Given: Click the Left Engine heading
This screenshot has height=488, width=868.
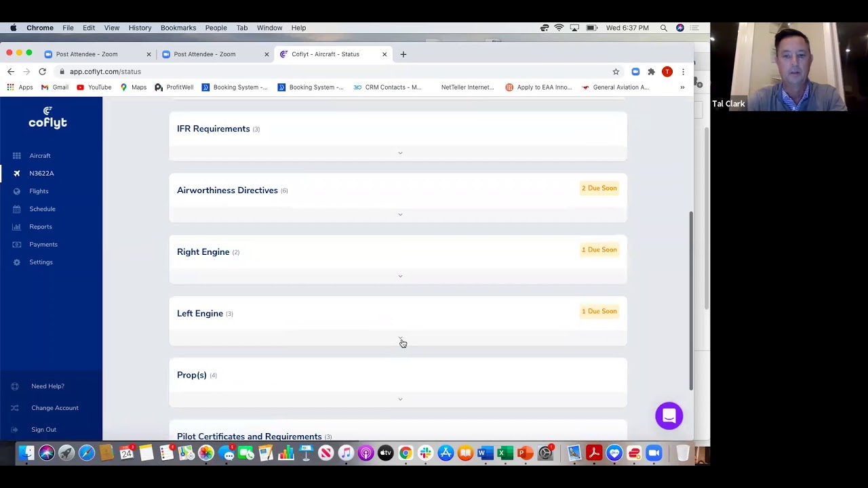Looking at the screenshot, I should (x=199, y=314).
